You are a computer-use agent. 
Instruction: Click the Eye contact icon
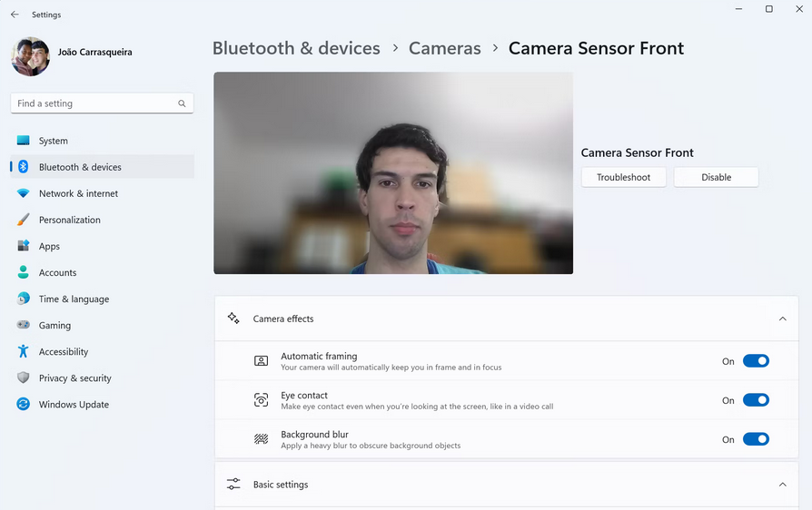[261, 400]
